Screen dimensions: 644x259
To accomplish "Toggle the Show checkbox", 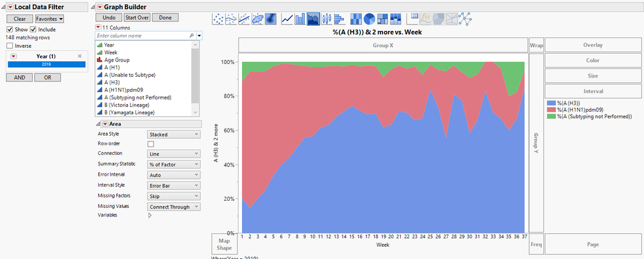I will 10,30.
